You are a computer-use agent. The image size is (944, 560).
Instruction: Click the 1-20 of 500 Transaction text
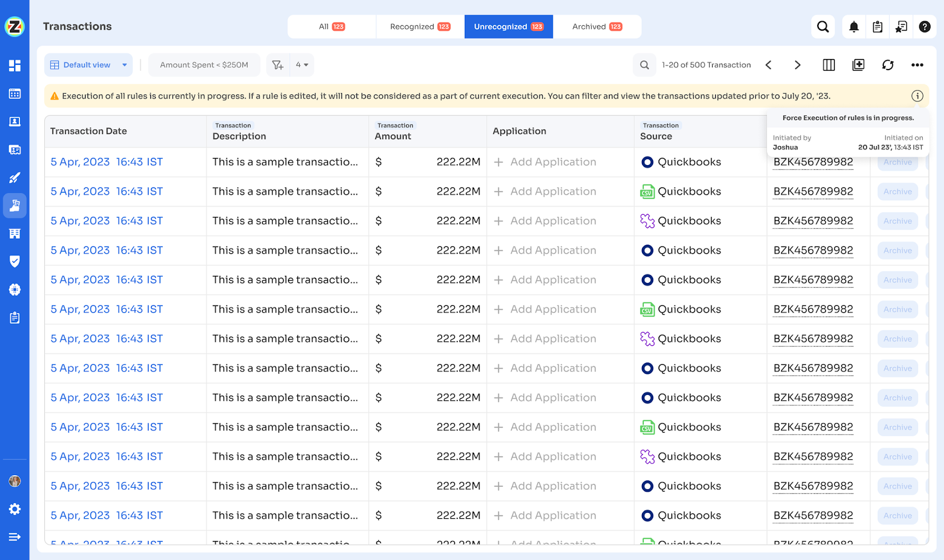[706, 65]
